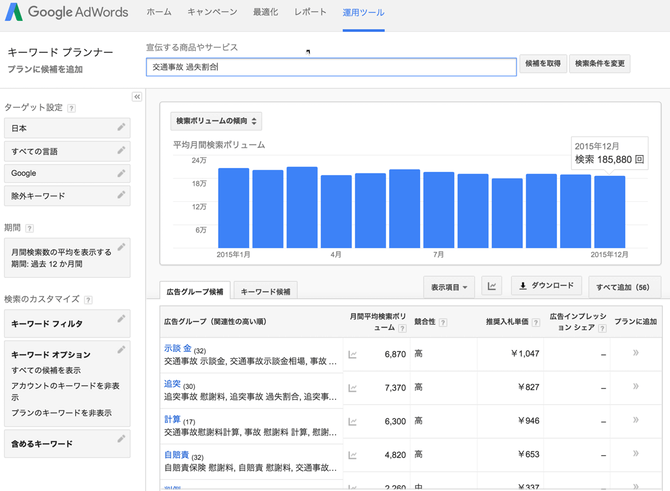Open the 検索ボリュームの傾向 dropdown

coord(217,121)
